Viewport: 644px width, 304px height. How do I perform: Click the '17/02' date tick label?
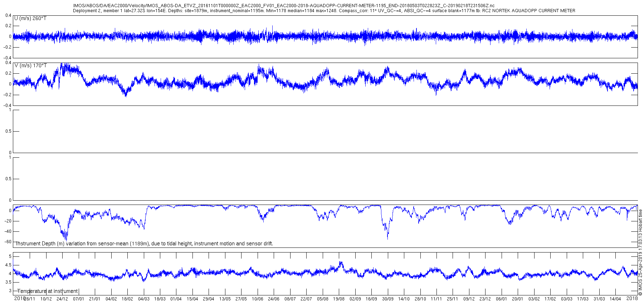pyautogui.click(x=550, y=299)
